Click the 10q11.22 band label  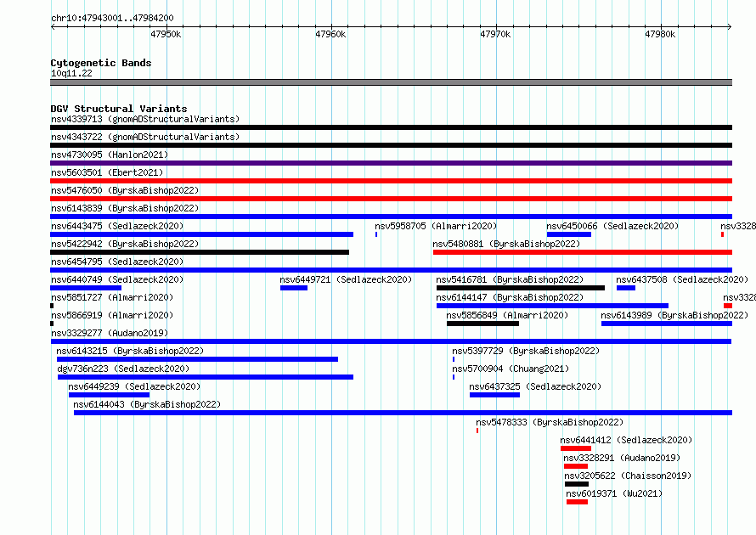(x=71, y=73)
